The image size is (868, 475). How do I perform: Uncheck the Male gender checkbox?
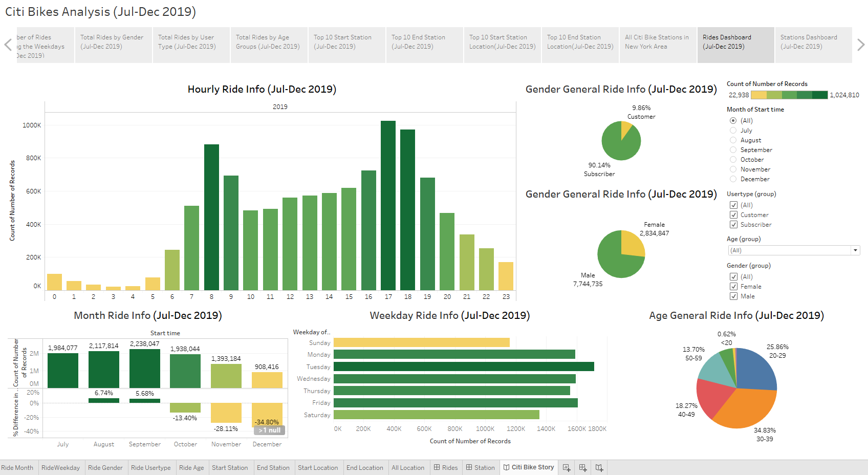[x=733, y=296]
